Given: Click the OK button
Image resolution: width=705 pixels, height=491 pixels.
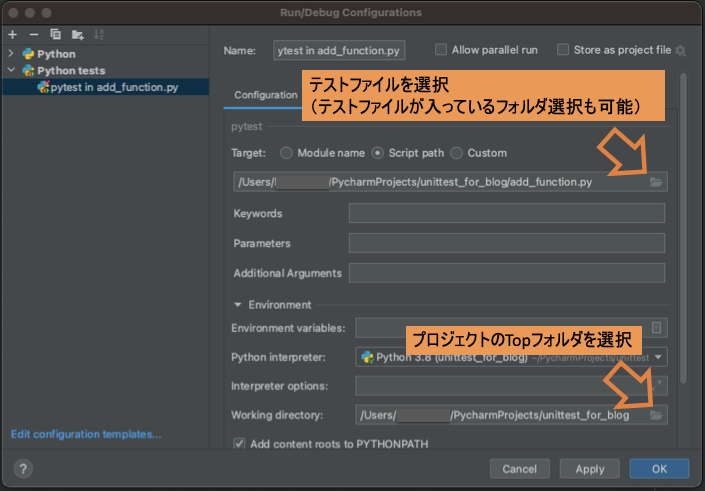Looking at the screenshot, I should 659,469.
